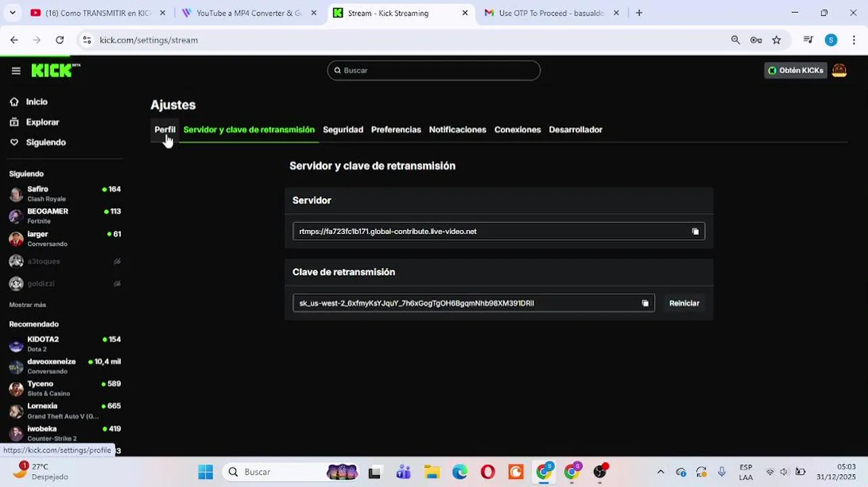Open File Explorer from taskbar
Image resolution: width=868 pixels, height=487 pixels.
(x=431, y=471)
